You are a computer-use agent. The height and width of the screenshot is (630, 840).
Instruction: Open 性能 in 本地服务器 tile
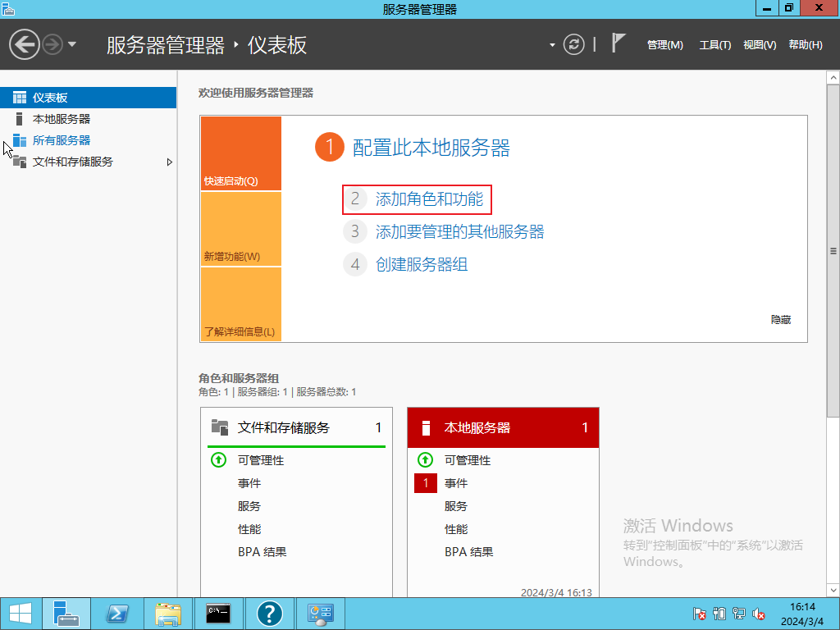[456, 529]
